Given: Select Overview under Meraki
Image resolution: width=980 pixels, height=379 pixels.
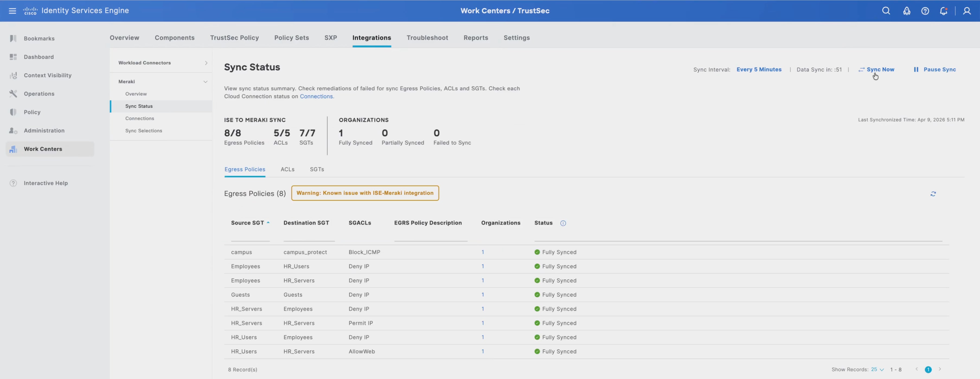Looking at the screenshot, I should (x=136, y=94).
